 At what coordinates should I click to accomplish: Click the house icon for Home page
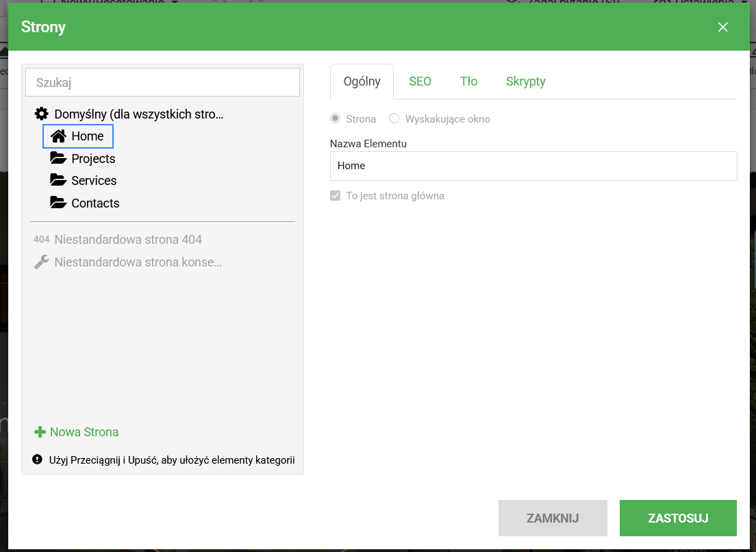pos(58,136)
